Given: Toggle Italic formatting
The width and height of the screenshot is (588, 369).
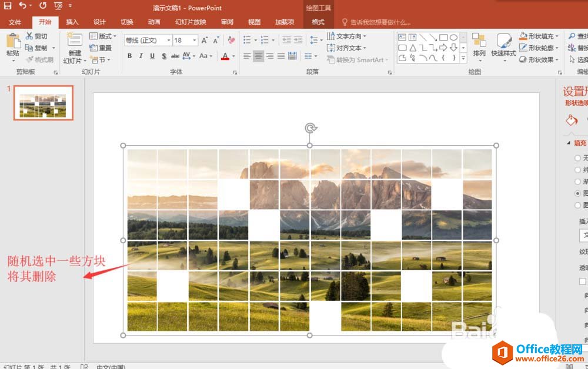Looking at the screenshot, I should (x=141, y=56).
